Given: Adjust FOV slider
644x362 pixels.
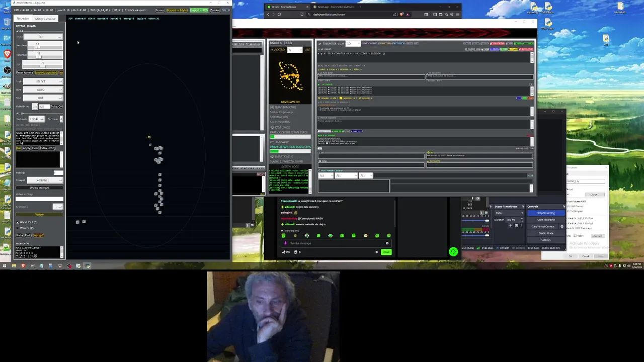Looking at the screenshot, I should (43, 65).
